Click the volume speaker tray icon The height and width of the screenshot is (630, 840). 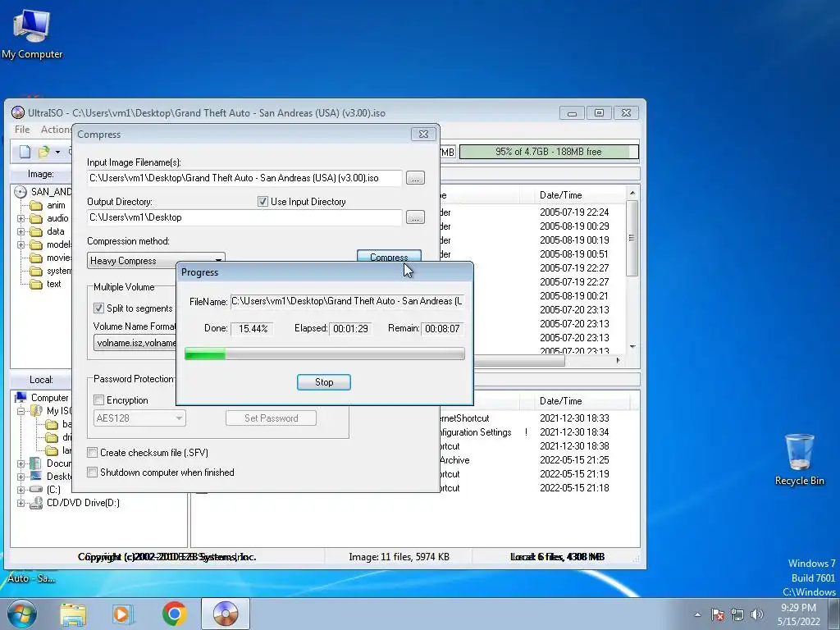(x=756, y=614)
